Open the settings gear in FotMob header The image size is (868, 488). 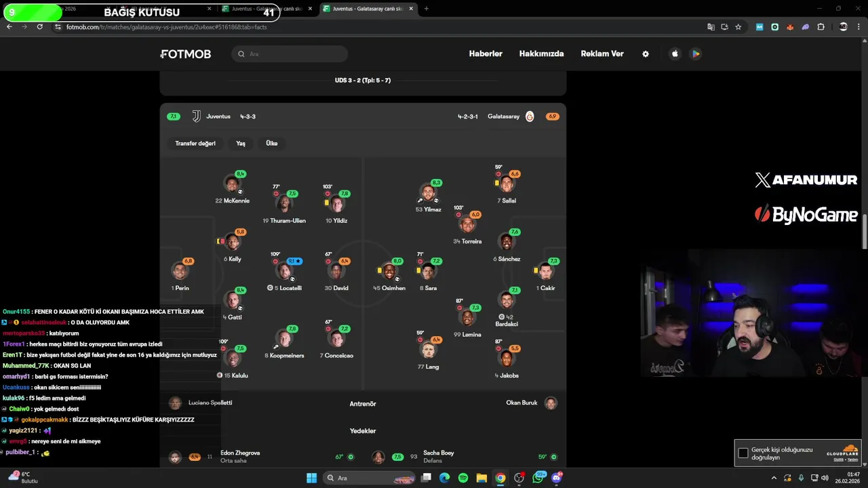[646, 54]
